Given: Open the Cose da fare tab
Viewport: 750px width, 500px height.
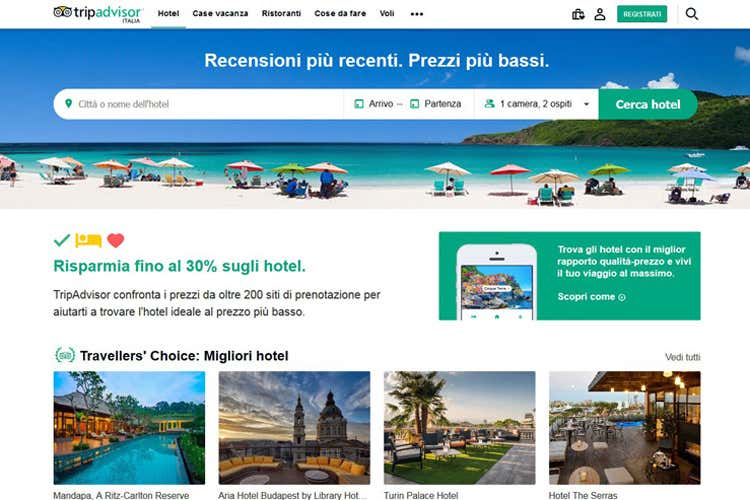Looking at the screenshot, I should [340, 13].
